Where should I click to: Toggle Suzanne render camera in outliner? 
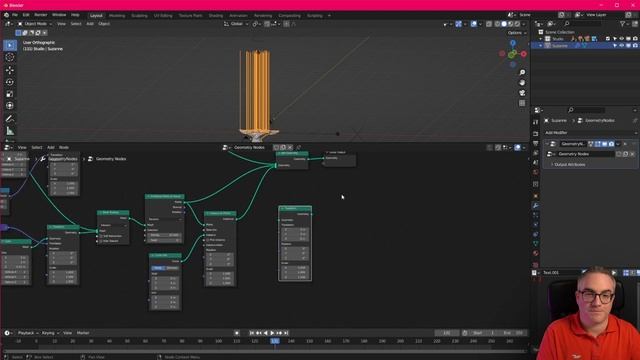click(635, 46)
